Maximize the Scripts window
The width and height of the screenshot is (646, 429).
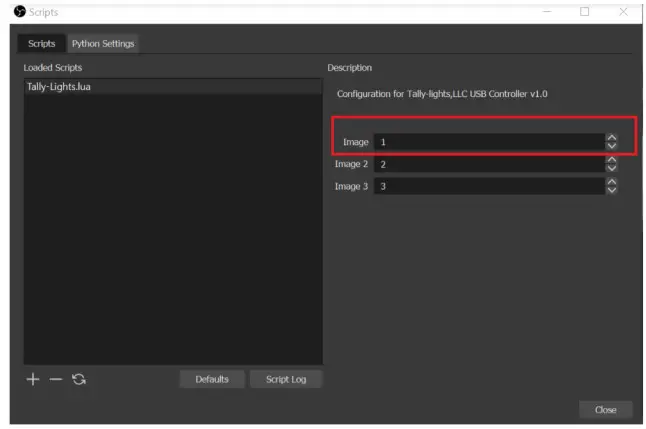pos(584,12)
